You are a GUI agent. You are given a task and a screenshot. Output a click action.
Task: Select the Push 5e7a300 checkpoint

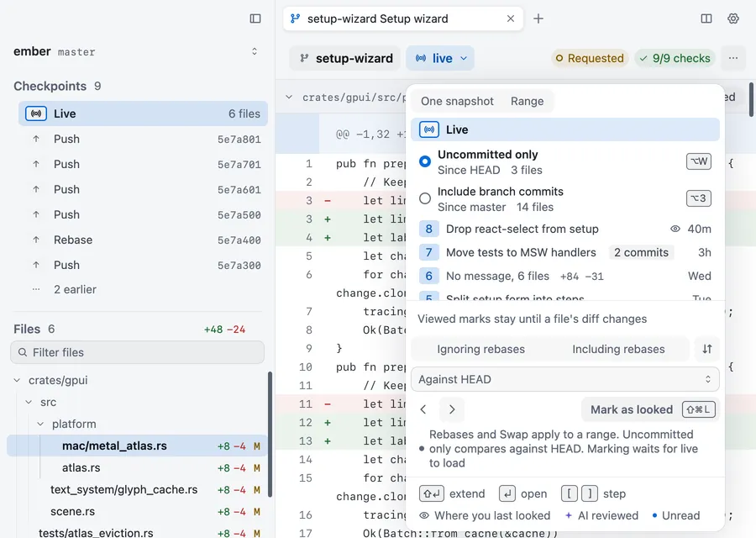[x=143, y=265]
